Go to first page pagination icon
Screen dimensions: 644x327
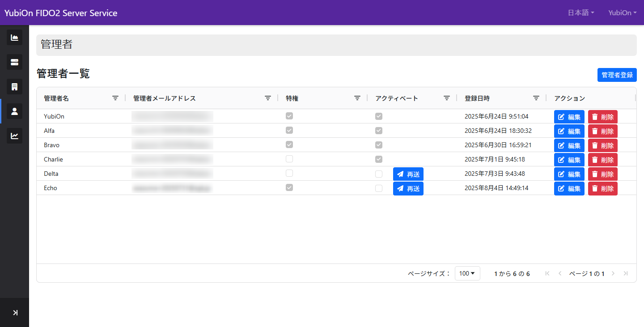coord(547,273)
